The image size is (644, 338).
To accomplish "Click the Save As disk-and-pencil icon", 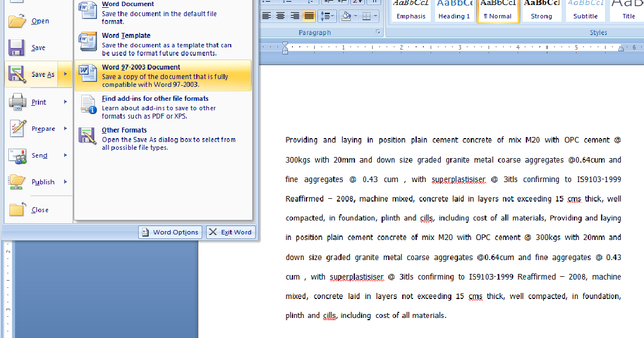I will [17, 74].
